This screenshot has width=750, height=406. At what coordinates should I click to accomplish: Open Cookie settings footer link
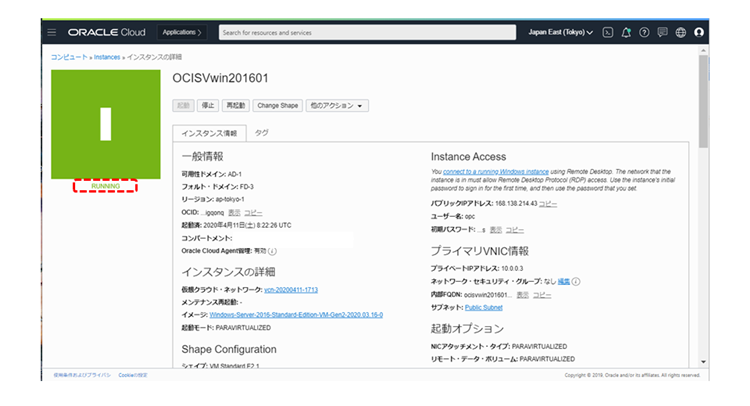click(133, 375)
